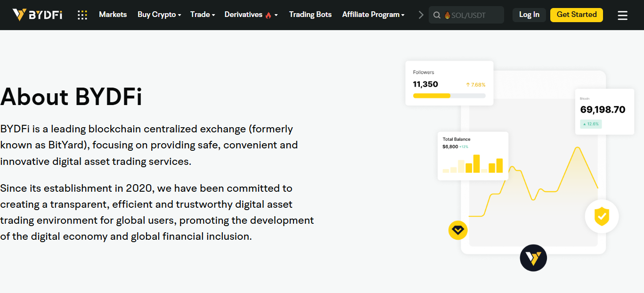644x293 pixels.
Task: Click the $6,800 total balance value
Action: (450, 146)
